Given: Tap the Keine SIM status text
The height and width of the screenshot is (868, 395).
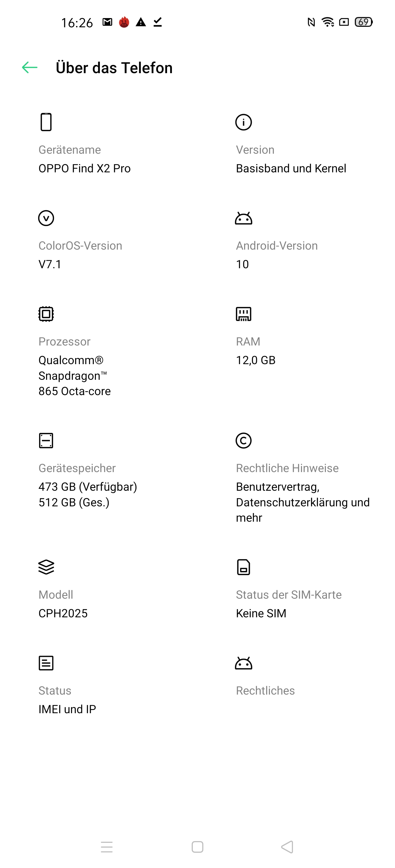Looking at the screenshot, I should pyautogui.click(x=261, y=613).
